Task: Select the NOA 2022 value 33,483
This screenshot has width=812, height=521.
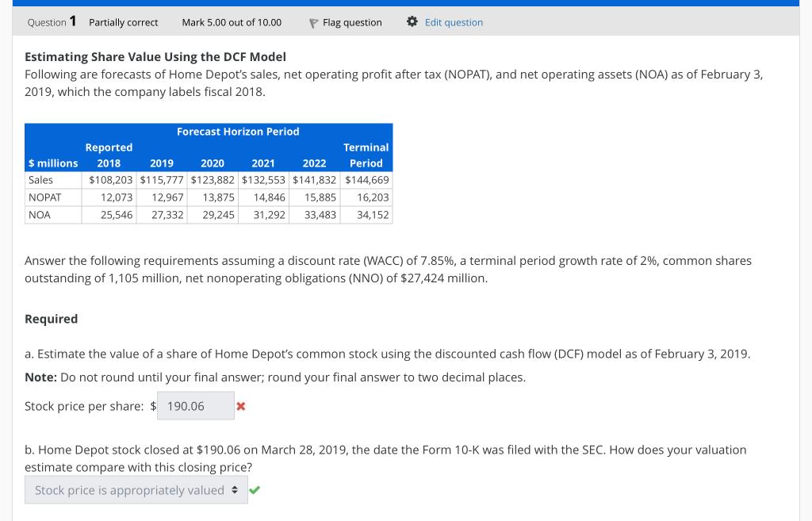Action: pos(320,215)
